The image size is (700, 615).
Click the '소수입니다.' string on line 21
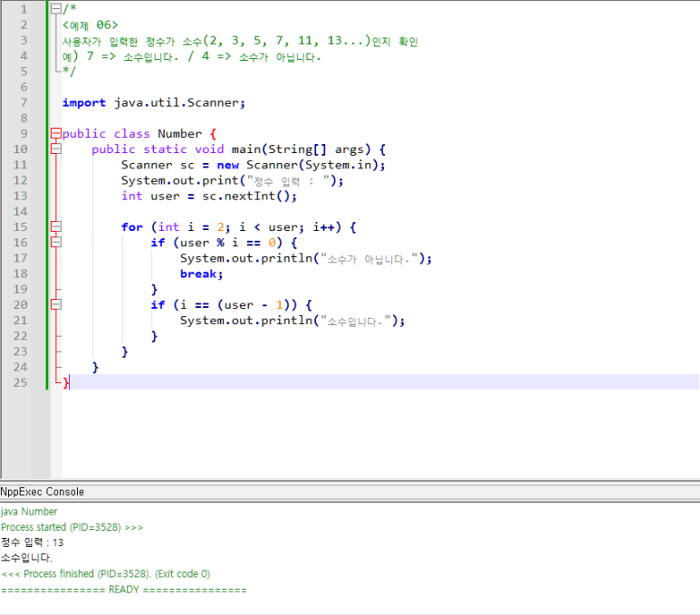pyautogui.click(x=356, y=321)
